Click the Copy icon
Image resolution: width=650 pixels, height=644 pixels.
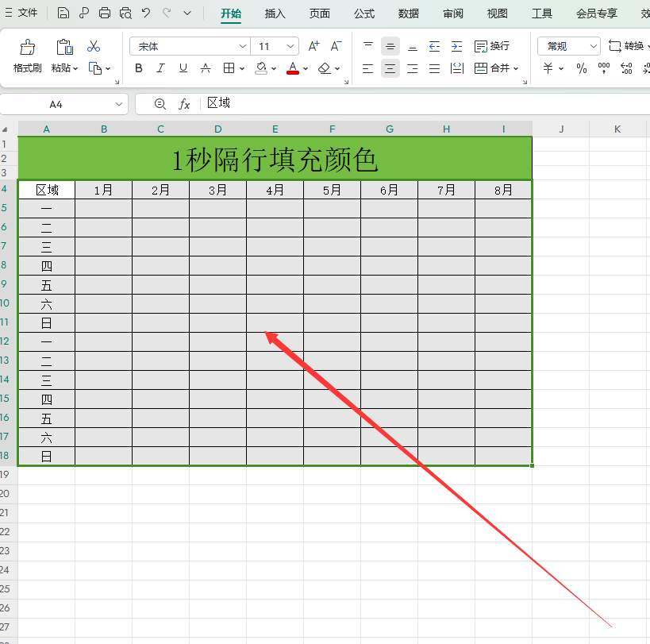pos(95,68)
